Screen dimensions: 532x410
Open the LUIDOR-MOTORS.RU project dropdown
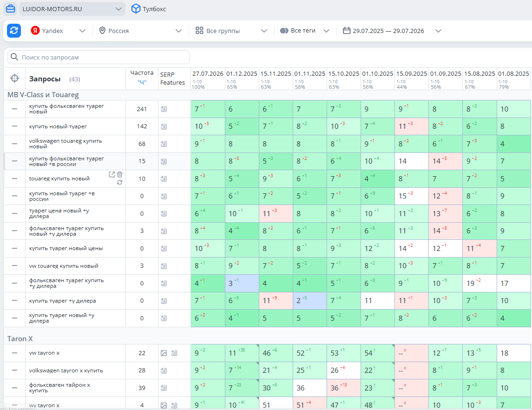(72, 9)
